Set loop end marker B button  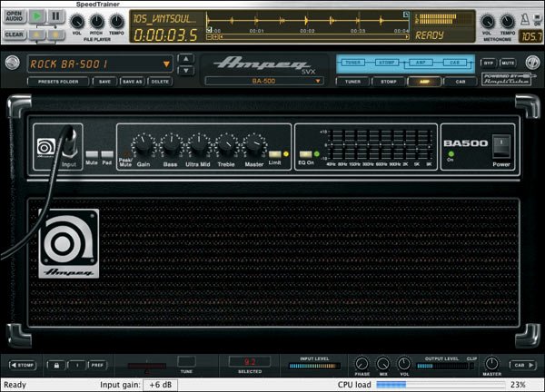click(x=55, y=34)
